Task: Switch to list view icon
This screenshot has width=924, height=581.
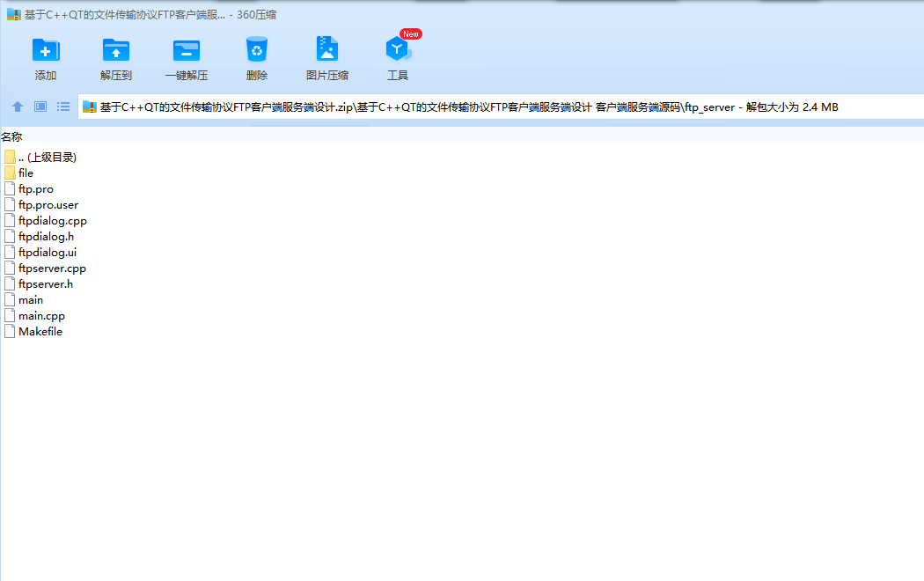Action: tap(63, 107)
